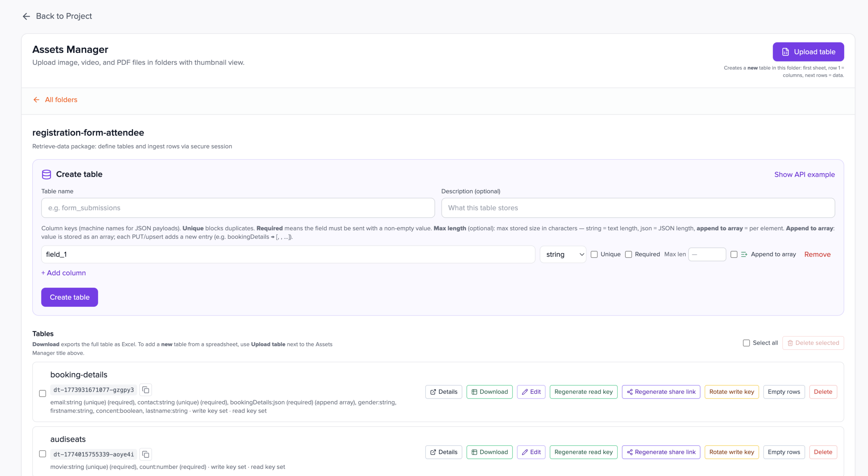Enable the Unique checkbox for field_1
Viewport: 868px width, 476px height.
[594, 254]
